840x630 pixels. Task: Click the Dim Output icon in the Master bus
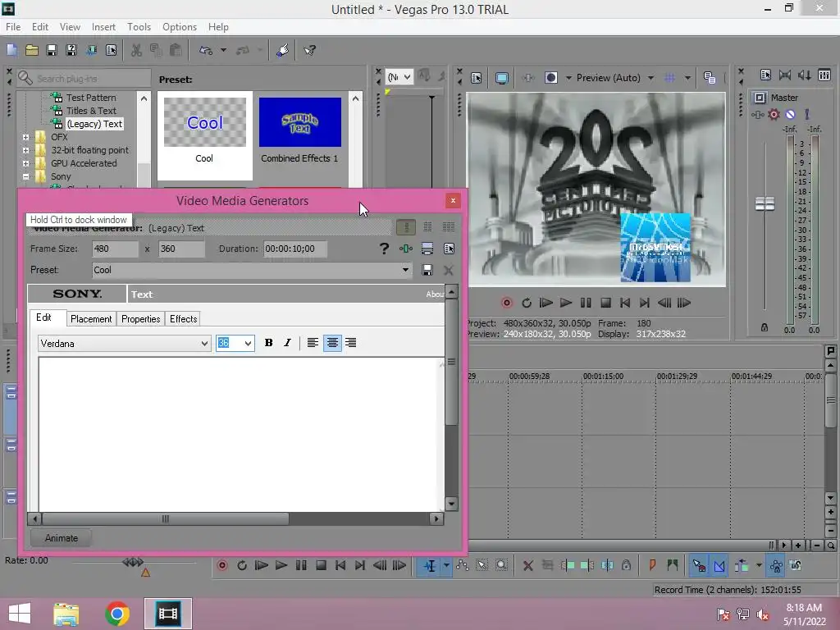(805, 75)
